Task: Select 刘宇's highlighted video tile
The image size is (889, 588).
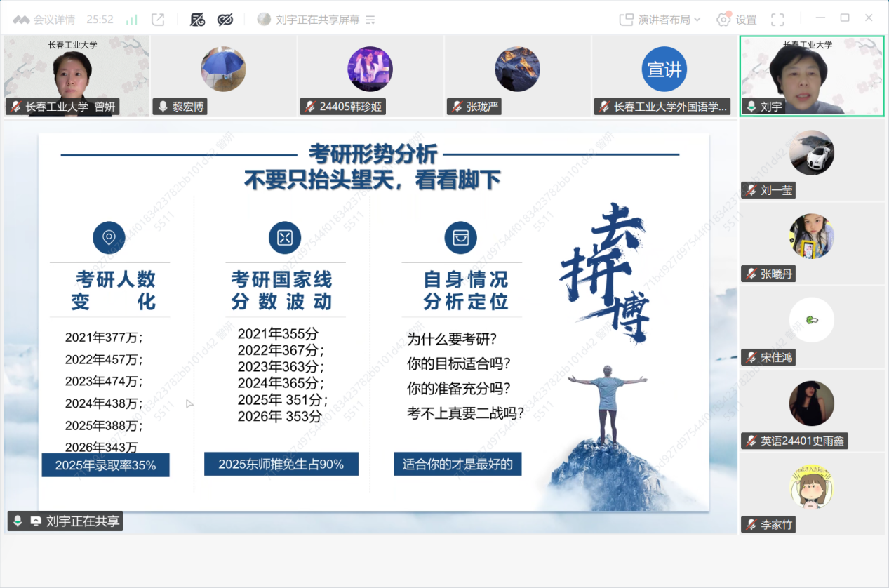Action: click(x=812, y=76)
